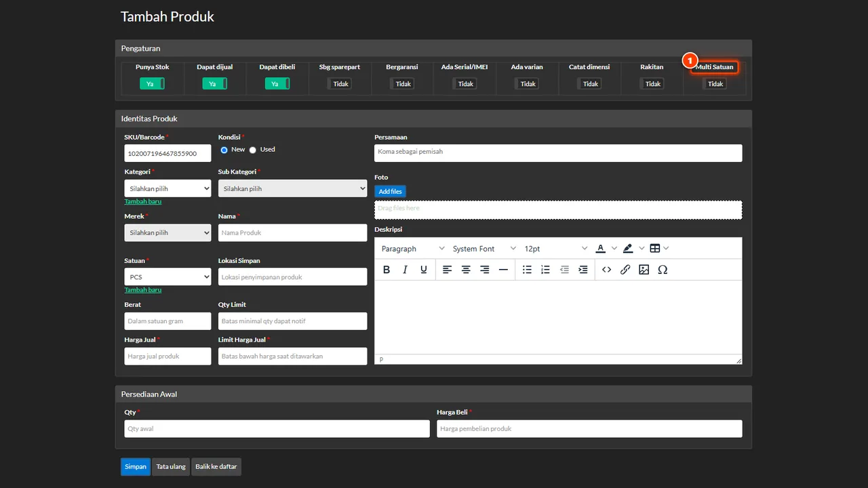This screenshot has width=868, height=488.
Task: Open Sub Kategori dropdown
Action: click(292, 188)
